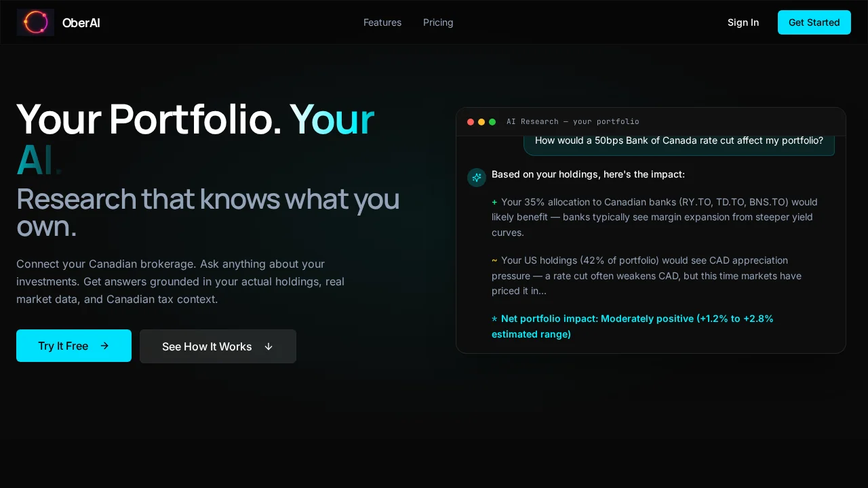The width and height of the screenshot is (868, 488).
Task: Go to the Pricing page
Action: pos(438,22)
